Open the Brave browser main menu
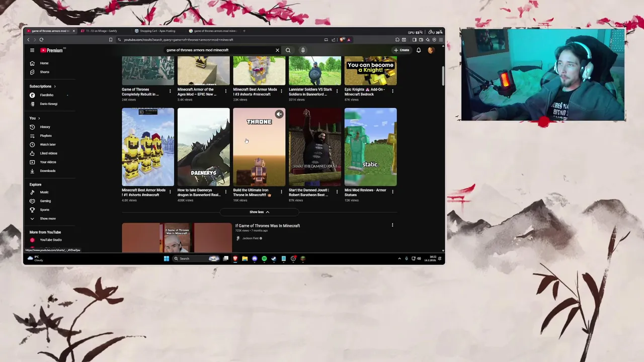This screenshot has width=644, height=362. point(441,40)
